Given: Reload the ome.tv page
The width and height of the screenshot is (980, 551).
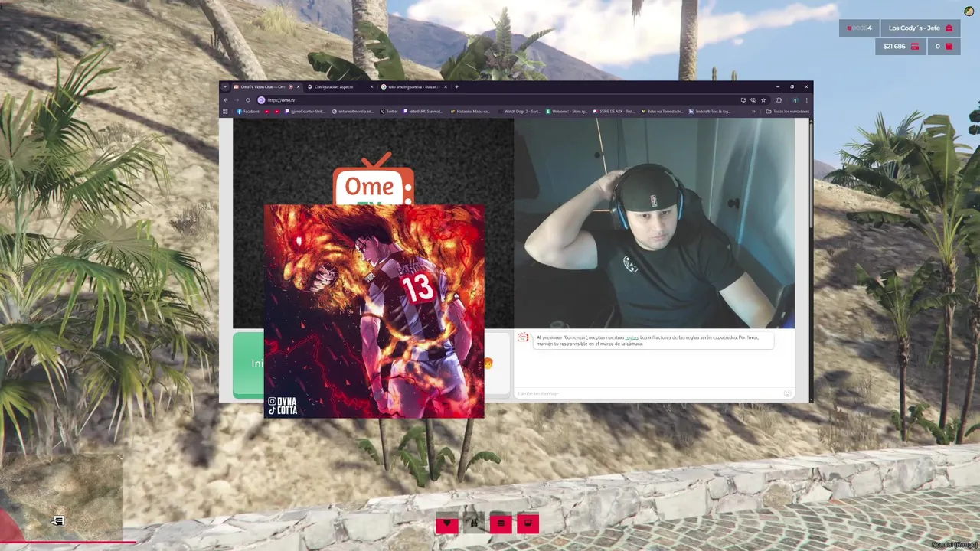Looking at the screenshot, I should click(x=248, y=100).
